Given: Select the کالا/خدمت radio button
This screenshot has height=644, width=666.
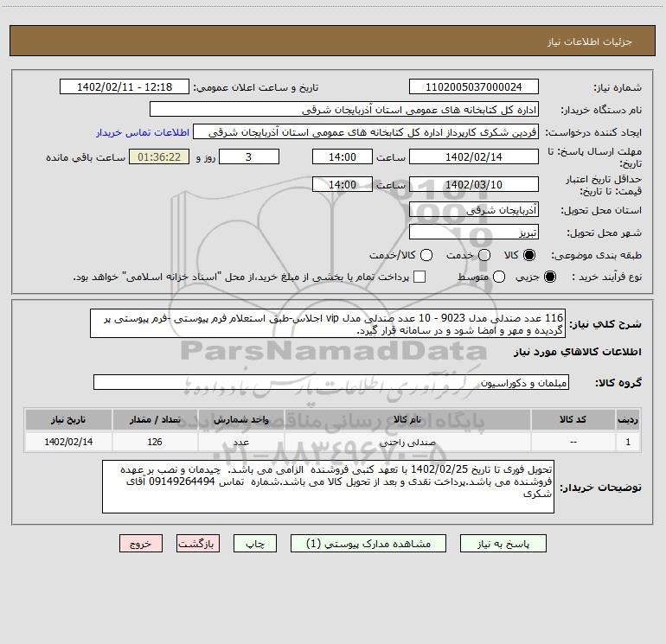Looking at the screenshot, I should coord(426,255).
